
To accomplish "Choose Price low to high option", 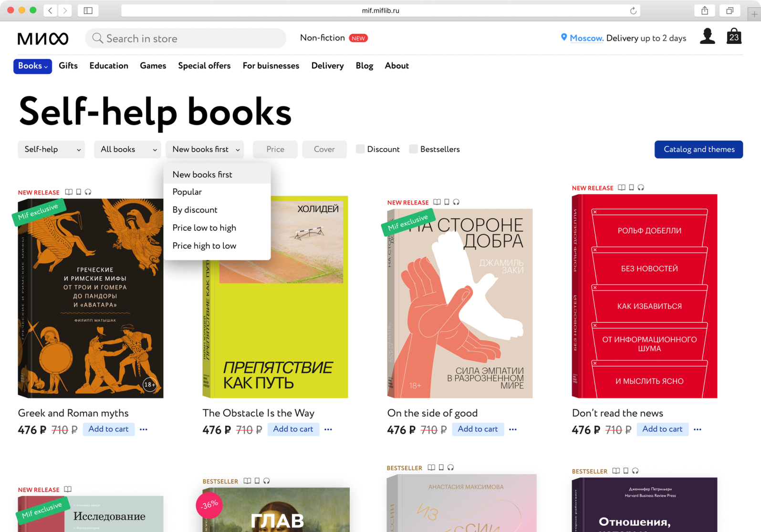I will tap(217, 228).
